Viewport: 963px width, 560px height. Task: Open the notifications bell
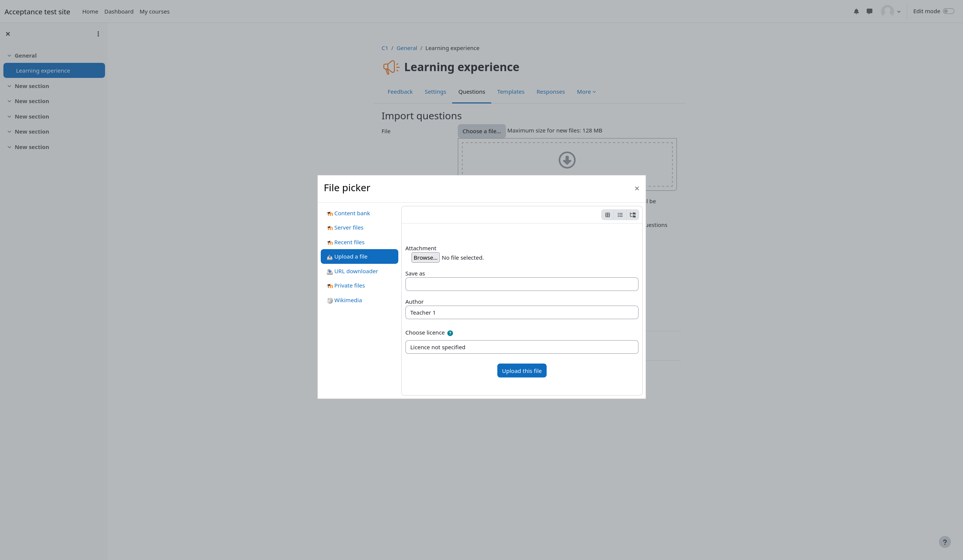point(856,11)
